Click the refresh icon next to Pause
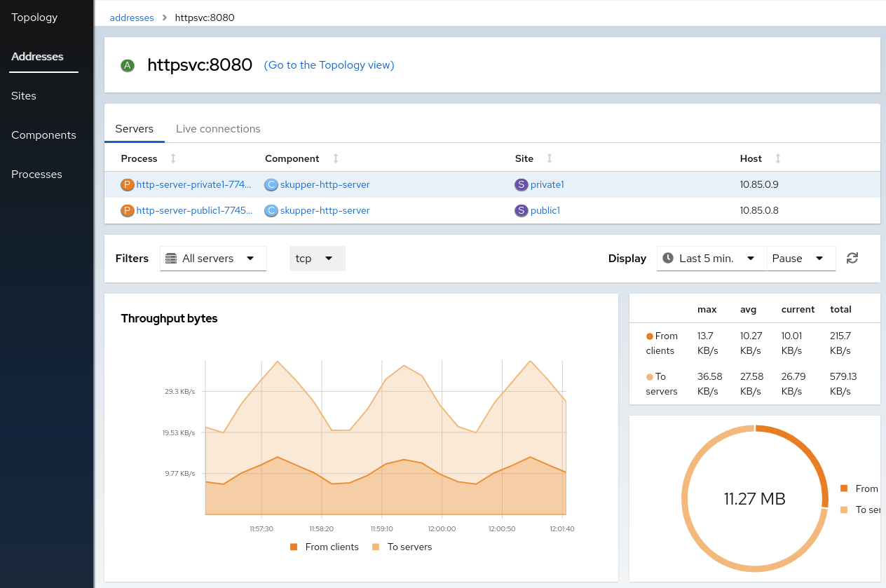 [x=852, y=258]
